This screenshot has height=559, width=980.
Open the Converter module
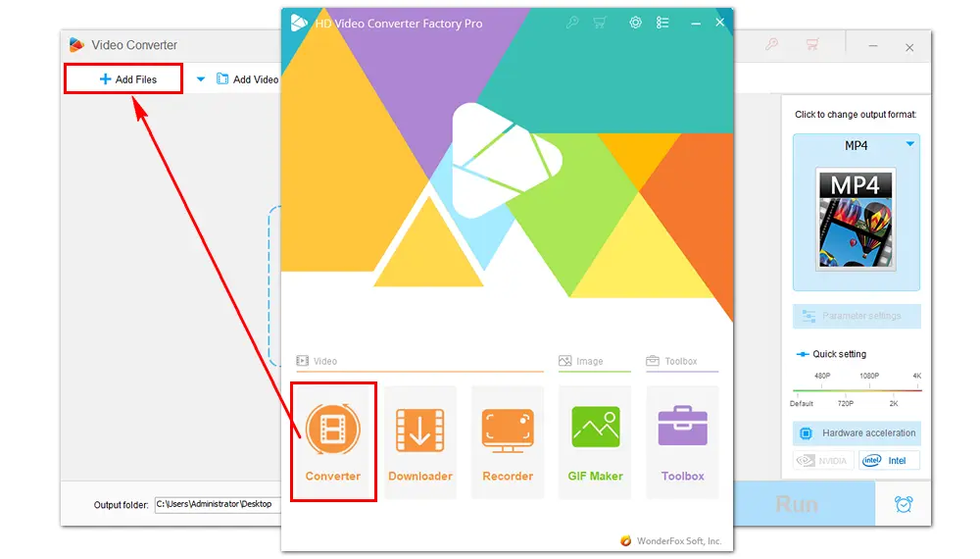333,442
